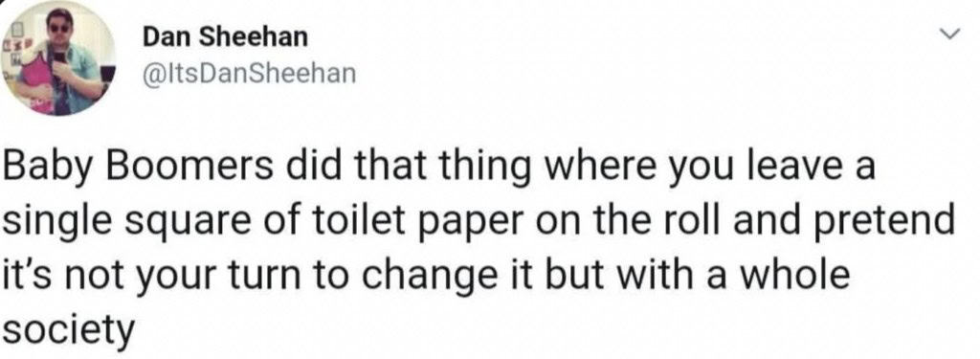Open the @ItsDanSheehan handle link
This screenshot has width=980, height=359.
(x=250, y=74)
